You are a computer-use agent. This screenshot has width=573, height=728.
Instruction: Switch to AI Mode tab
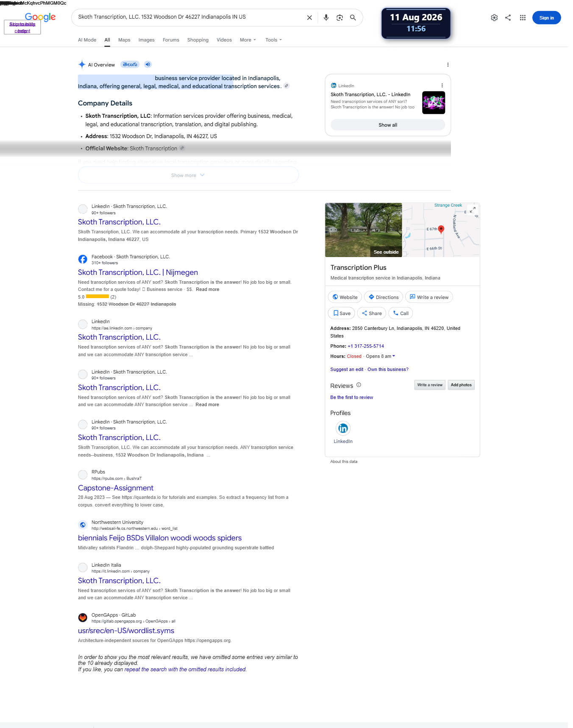pyautogui.click(x=87, y=40)
